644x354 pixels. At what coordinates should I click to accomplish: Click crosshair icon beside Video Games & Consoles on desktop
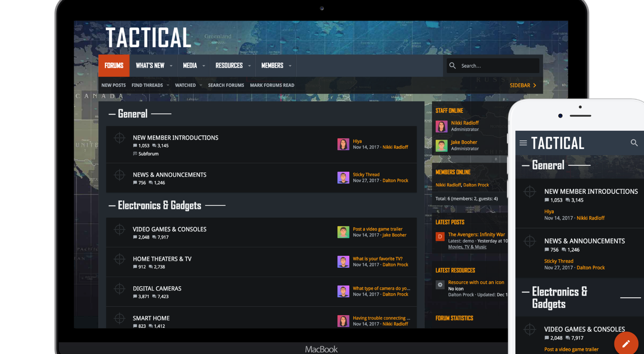(x=119, y=229)
